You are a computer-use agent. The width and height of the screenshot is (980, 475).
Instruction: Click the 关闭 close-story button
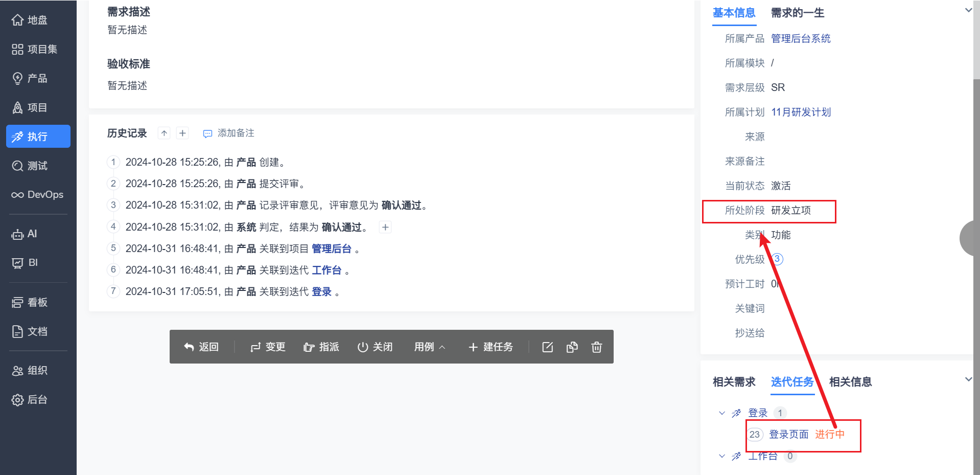375,347
